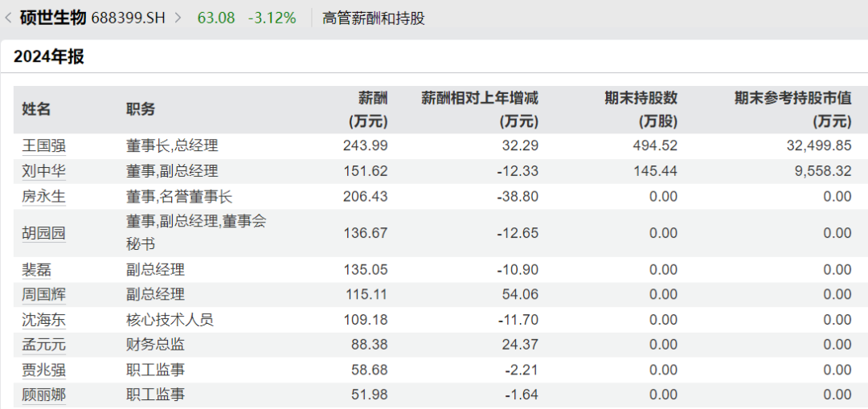The image size is (868, 409).
Task: Open executive 胡园园 name link
Action: click(x=43, y=234)
